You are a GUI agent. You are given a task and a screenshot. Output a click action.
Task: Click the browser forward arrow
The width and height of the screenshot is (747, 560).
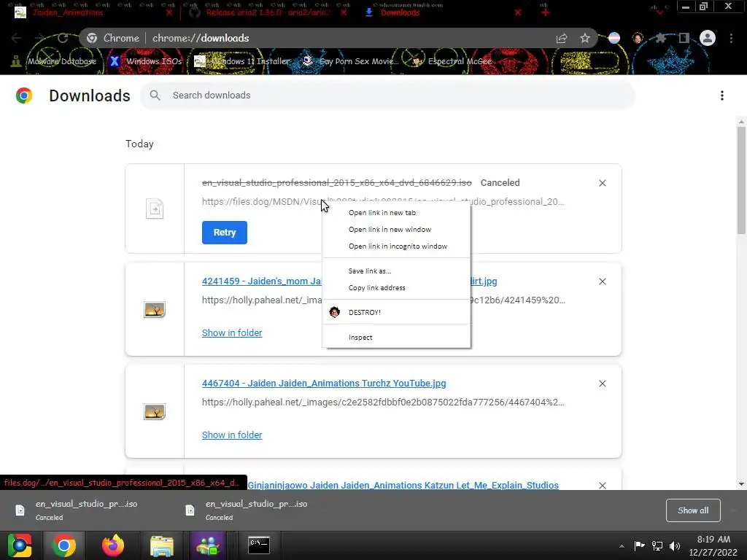point(39,38)
